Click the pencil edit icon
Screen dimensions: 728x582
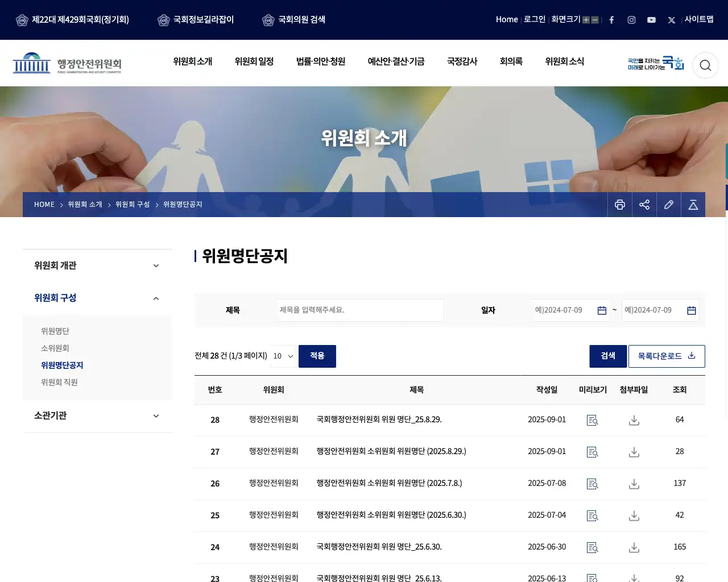click(x=669, y=205)
